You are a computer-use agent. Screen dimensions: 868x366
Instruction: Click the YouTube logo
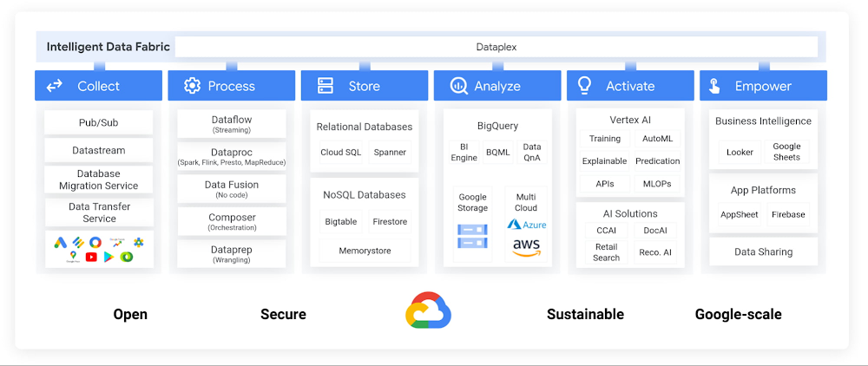[91, 257]
